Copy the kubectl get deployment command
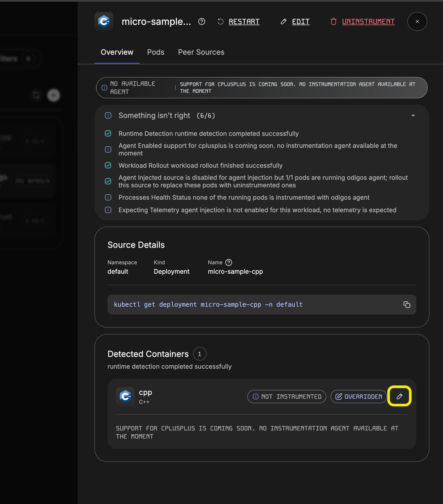443x504 pixels. point(407,305)
